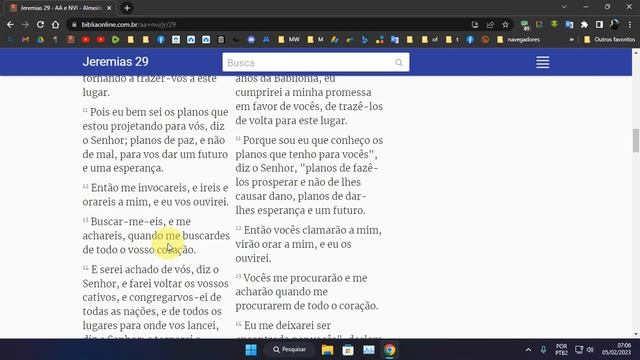Screen dimensions: 640x360
Task: Click the taskbar Pesquisar search box
Action: pyautogui.click(x=290, y=350)
